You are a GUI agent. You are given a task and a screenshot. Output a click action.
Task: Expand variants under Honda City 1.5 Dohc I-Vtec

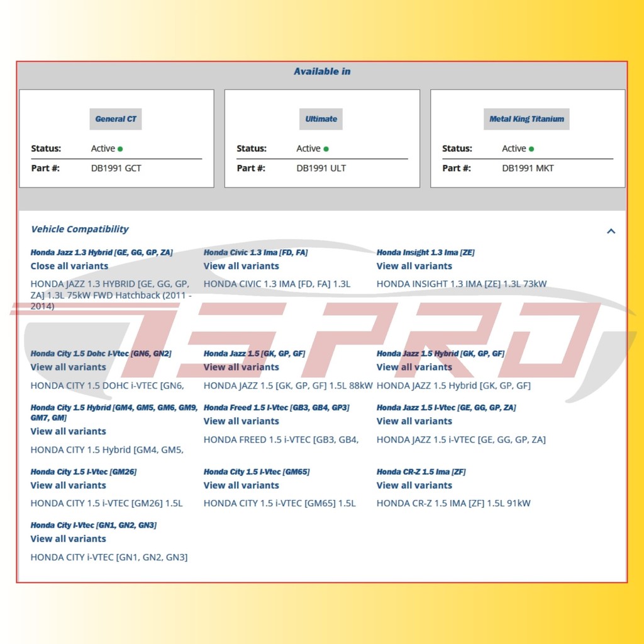[68, 367]
